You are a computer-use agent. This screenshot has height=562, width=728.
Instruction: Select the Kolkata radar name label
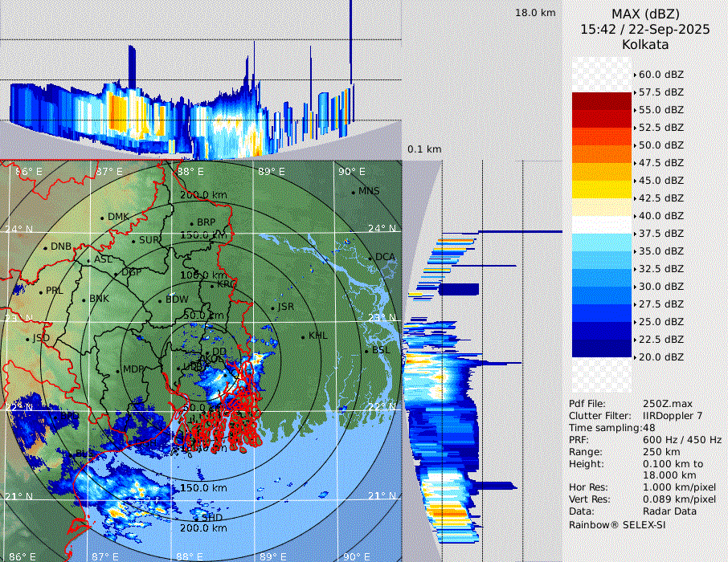point(645,44)
